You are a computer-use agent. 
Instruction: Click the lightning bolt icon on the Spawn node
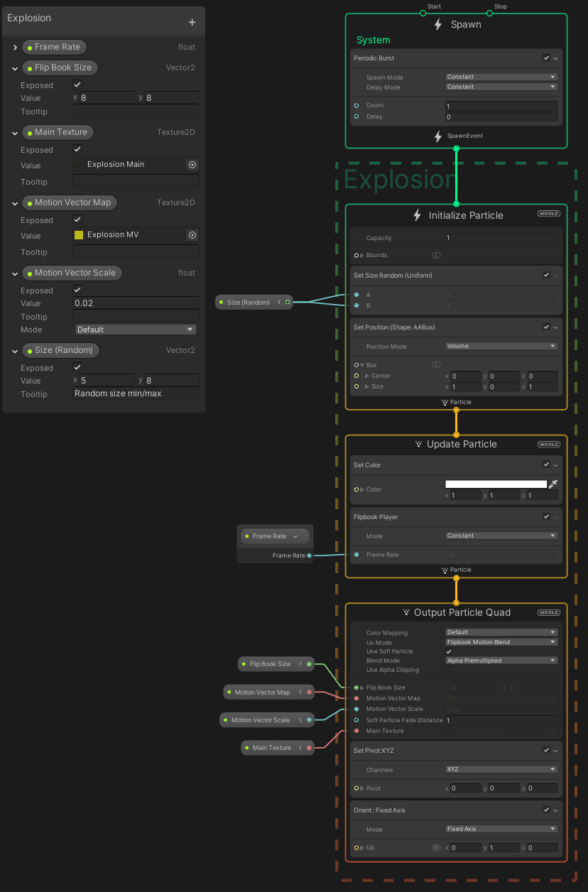point(438,24)
